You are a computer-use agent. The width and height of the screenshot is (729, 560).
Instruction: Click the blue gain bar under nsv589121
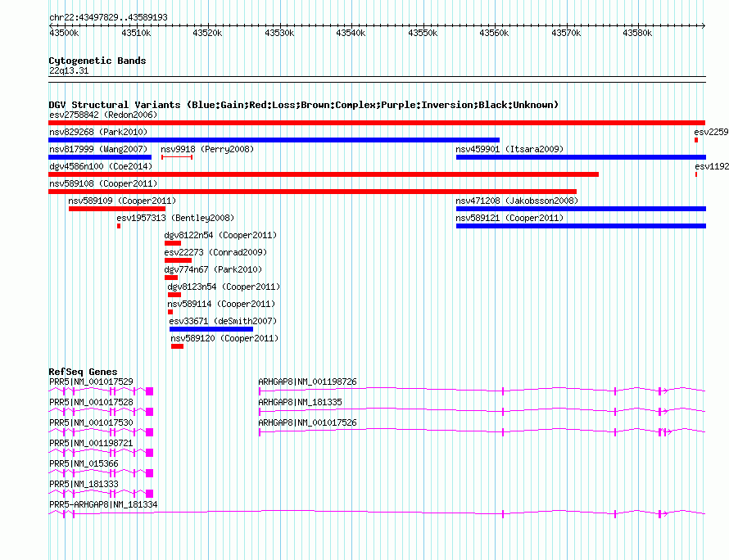[582, 226]
